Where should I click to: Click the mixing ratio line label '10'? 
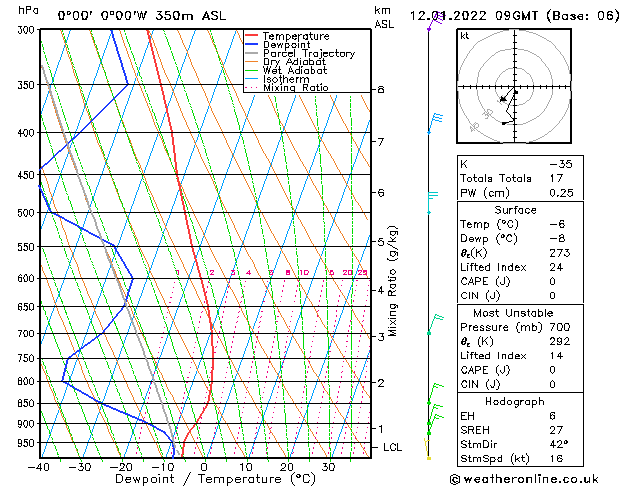pyautogui.click(x=304, y=273)
